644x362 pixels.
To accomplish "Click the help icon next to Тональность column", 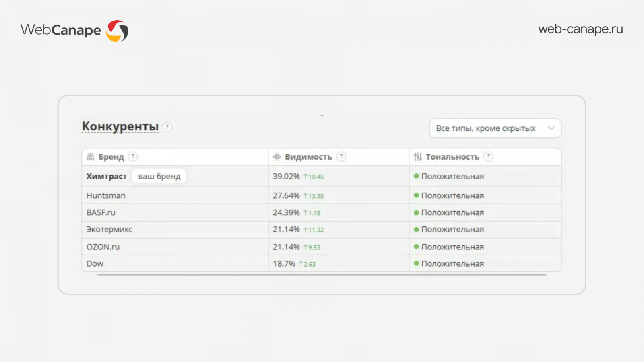I will [x=488, y=156].
